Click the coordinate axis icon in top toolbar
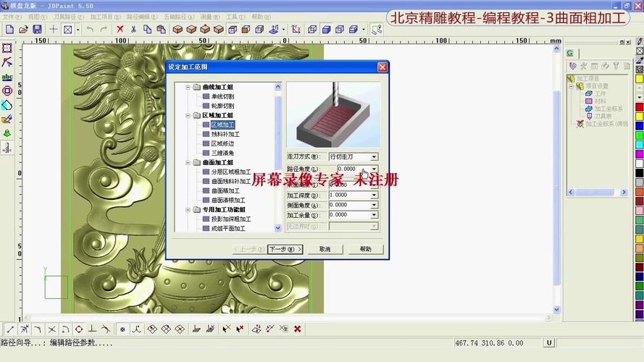Viewport: 644px width, 362px height. [296, 29]
